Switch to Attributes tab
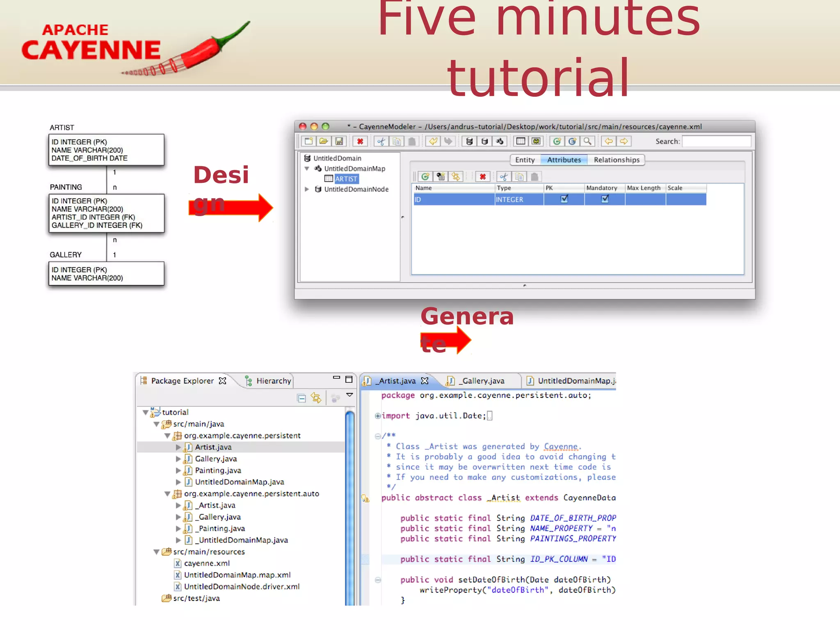This screenshot has height=630, width=840. [564, 160]
